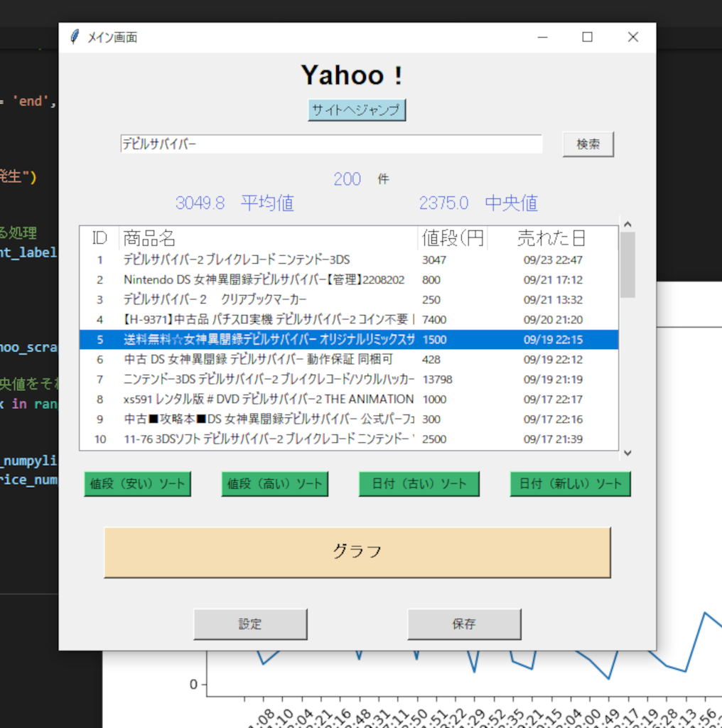Click the 商品名 column header

click(x=268, y=238)
